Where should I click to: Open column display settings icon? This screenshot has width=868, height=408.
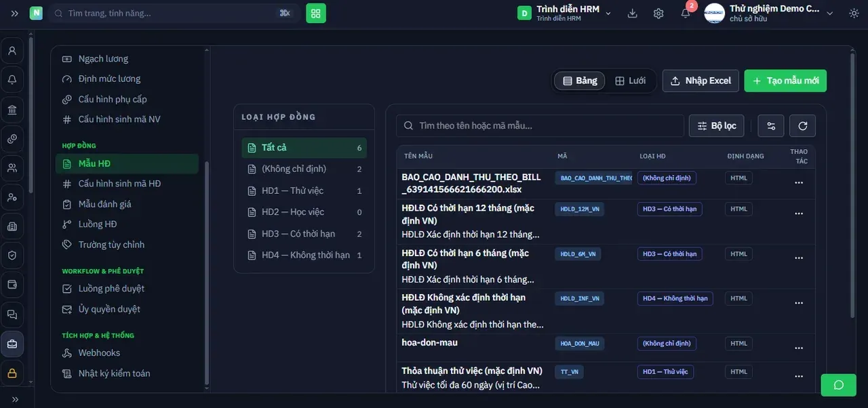coord(771,125)
